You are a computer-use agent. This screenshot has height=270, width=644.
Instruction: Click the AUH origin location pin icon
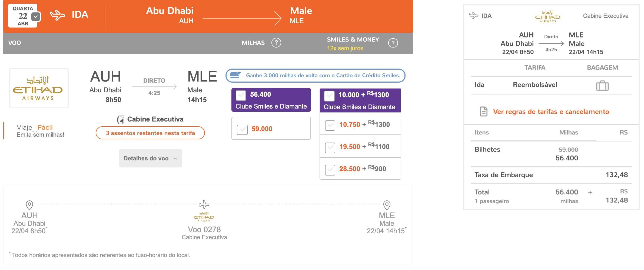pyautogui.click(x=29, y=205)
